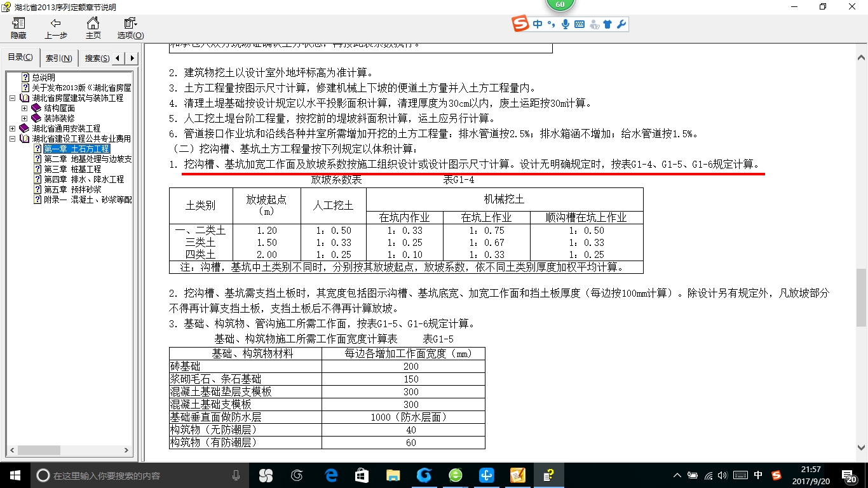Image resolution: width=868 pixels, height=488 pixels.
Task: Click the purple book icon beside 湖北省通用安装工程
Action: [24, 128]
